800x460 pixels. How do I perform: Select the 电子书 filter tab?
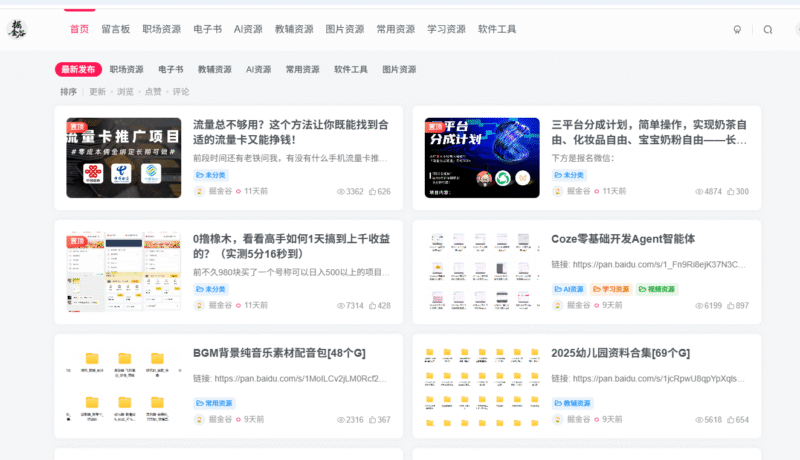pyautogui.click(x=170, y=69)
